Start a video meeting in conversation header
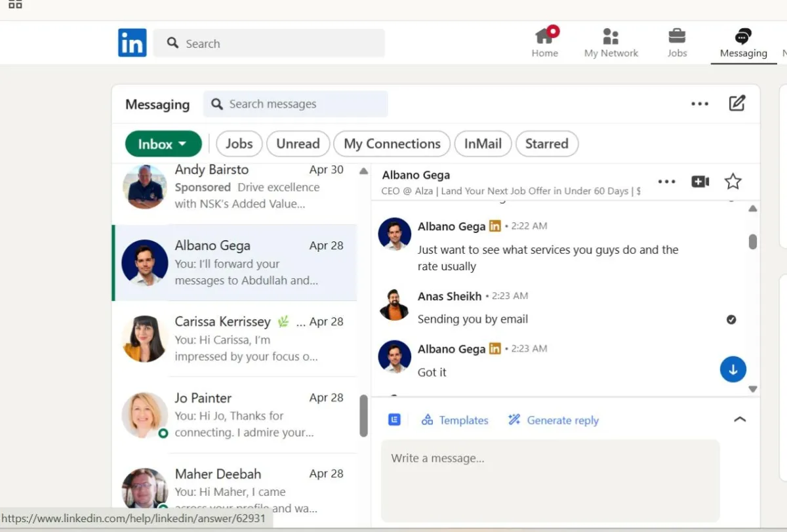This screenshot has width=787, height=532. tap(700, 182)
